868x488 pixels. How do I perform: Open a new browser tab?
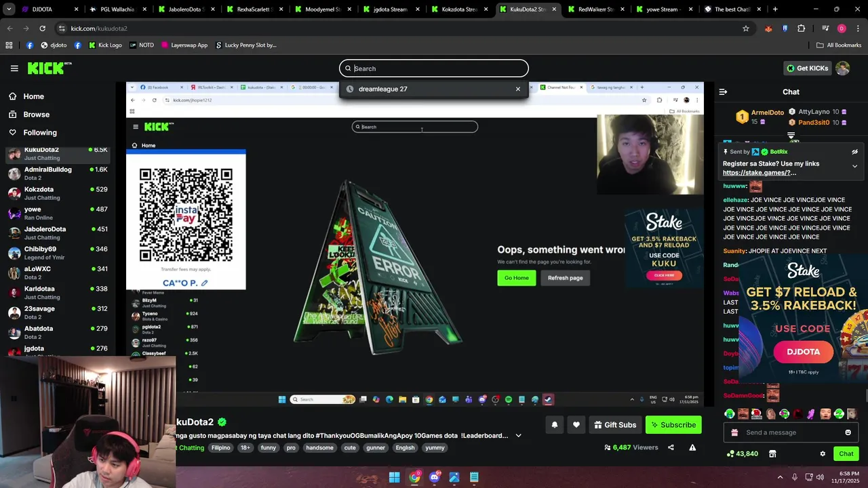(774, 9)
